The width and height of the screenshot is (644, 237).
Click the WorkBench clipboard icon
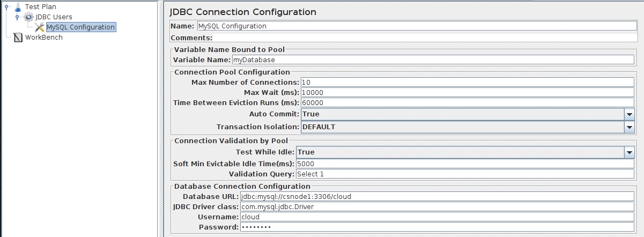tap(18, 38)
